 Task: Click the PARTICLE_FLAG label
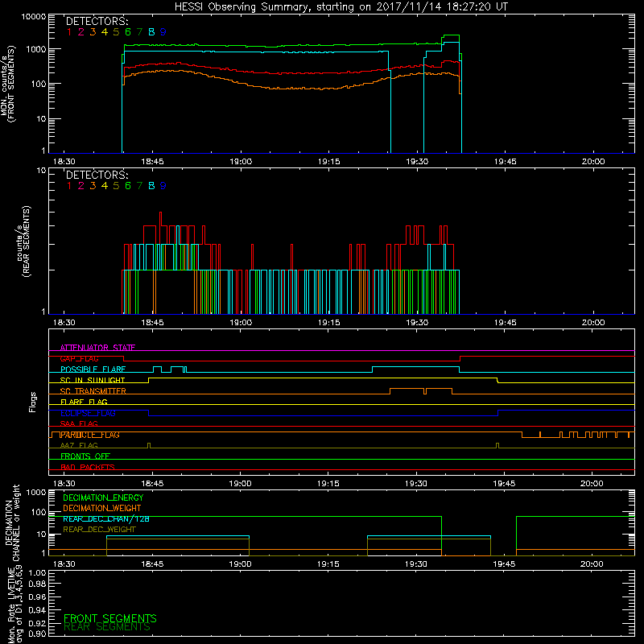coord(90,435)
